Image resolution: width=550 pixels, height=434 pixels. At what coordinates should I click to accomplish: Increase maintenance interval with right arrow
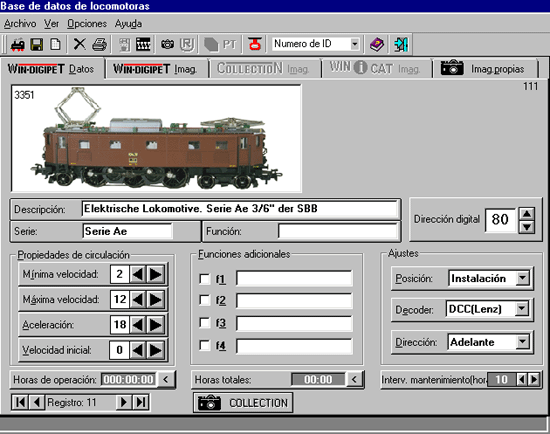pos(534,379)
